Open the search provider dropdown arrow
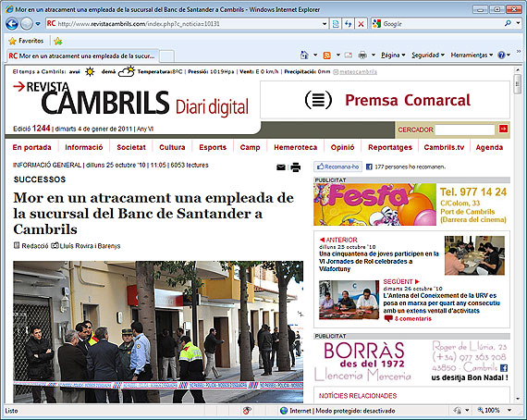The image size is (527, 420). point(519,23)
